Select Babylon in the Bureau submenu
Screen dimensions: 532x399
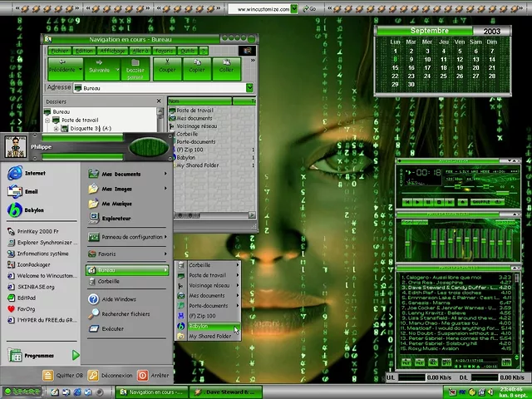198,327
